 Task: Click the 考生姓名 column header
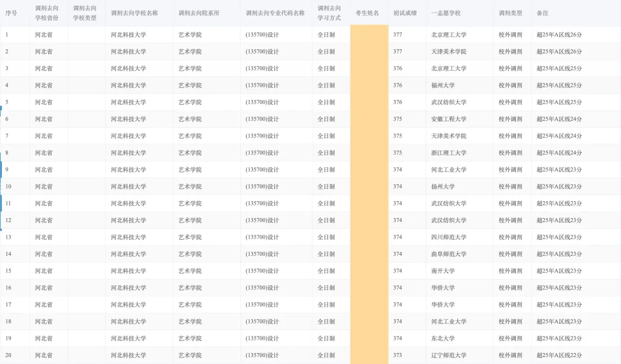click(367, 13)
